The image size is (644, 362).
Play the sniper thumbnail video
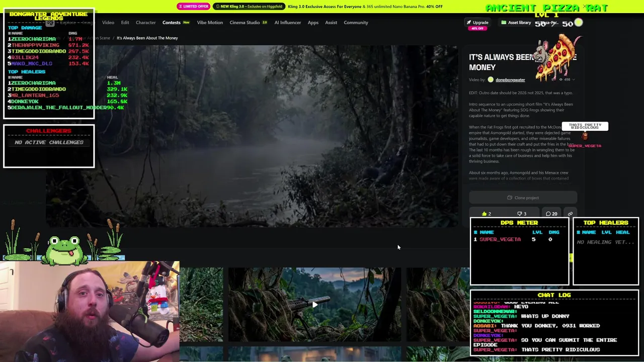(x=314, y=304)
